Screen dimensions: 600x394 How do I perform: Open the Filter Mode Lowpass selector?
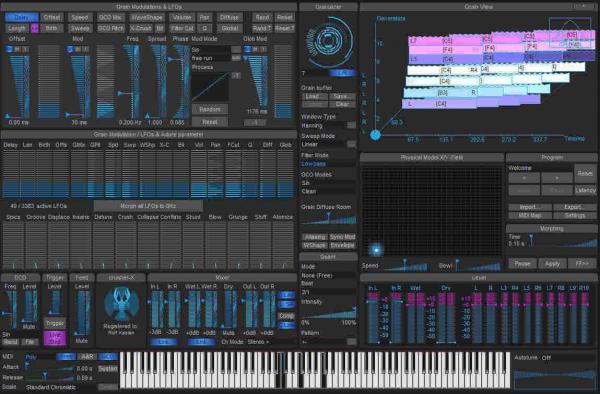click(x=328, y=164)
